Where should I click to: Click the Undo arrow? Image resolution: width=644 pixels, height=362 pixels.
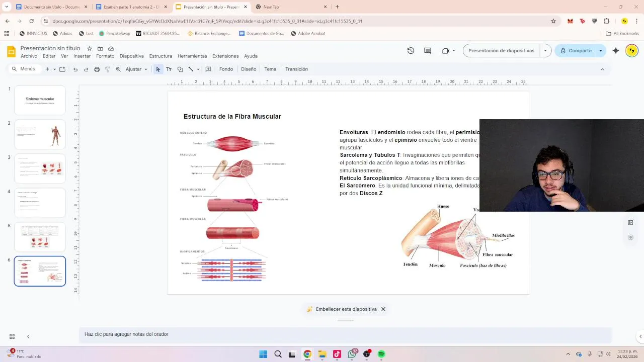point(75,69)
